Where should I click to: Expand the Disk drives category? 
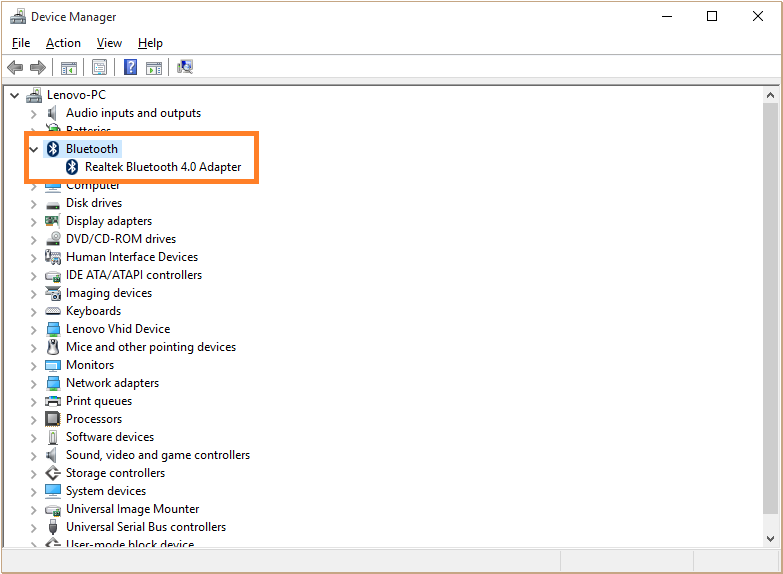pos(33,204)
